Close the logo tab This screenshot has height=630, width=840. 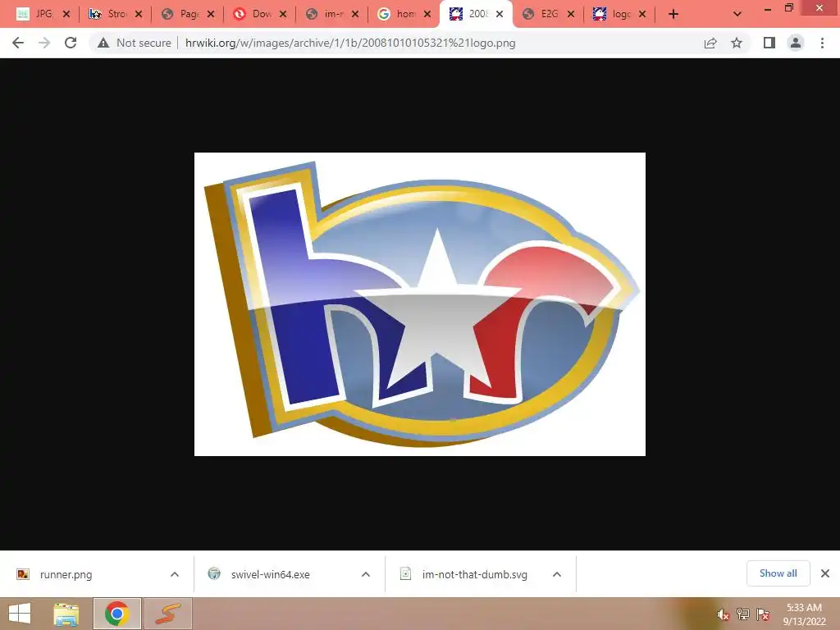(642, 14)
